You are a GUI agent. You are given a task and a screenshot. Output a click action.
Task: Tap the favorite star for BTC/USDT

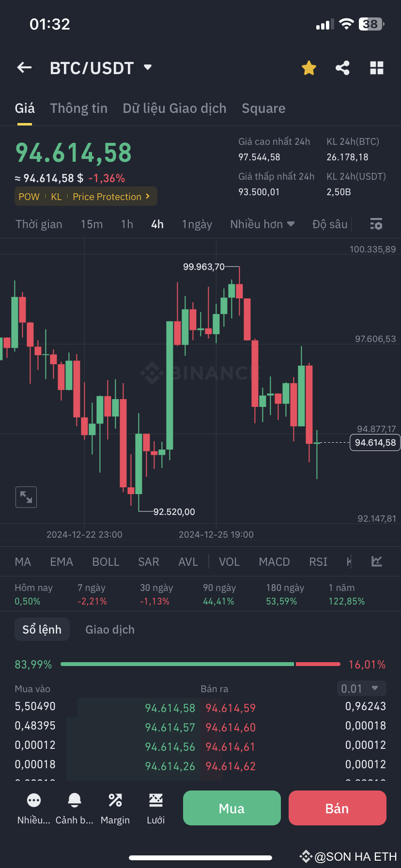308,68
